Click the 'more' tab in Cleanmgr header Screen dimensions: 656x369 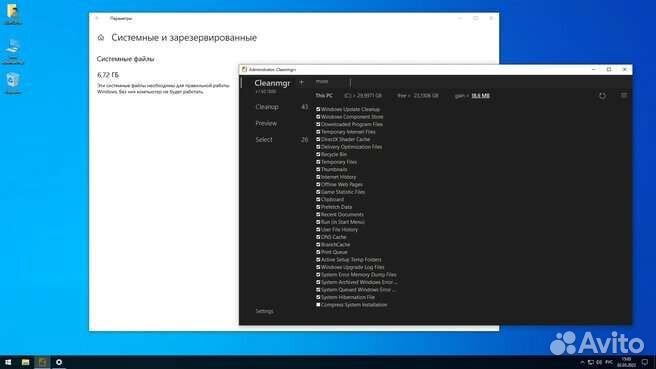click(322, 82)
